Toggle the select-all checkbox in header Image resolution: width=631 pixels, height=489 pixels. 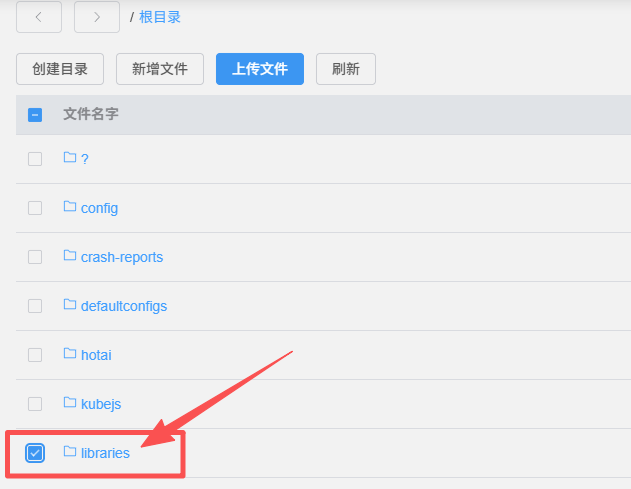click(35, 115)
